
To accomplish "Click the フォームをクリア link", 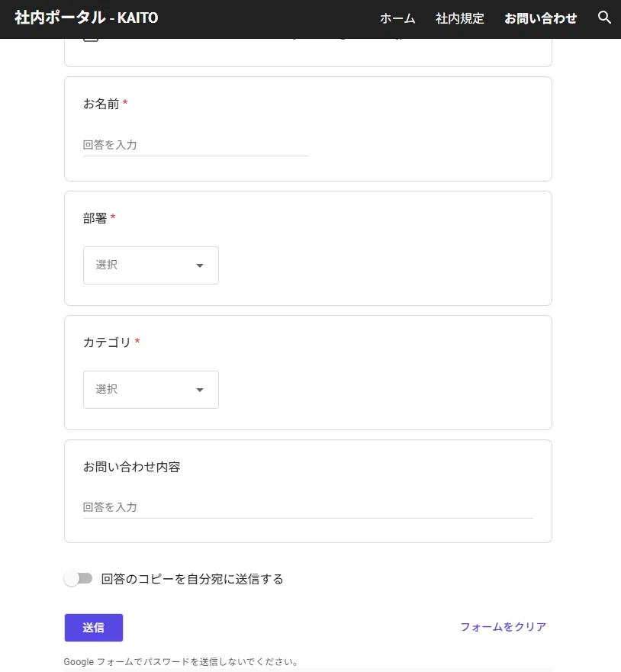I will [504, 627].
